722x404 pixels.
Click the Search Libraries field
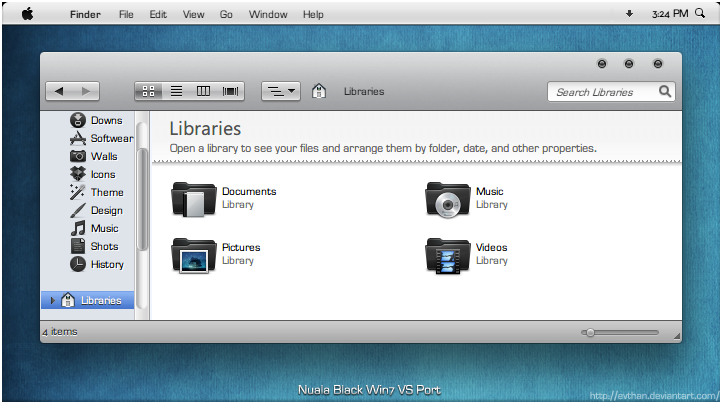point(605,92)
